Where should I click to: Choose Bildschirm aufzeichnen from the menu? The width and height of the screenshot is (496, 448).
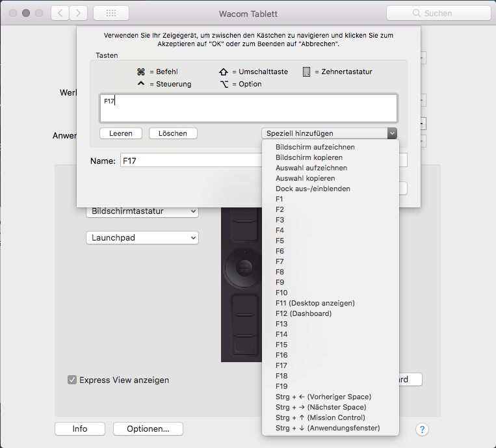tap(331, 147)
